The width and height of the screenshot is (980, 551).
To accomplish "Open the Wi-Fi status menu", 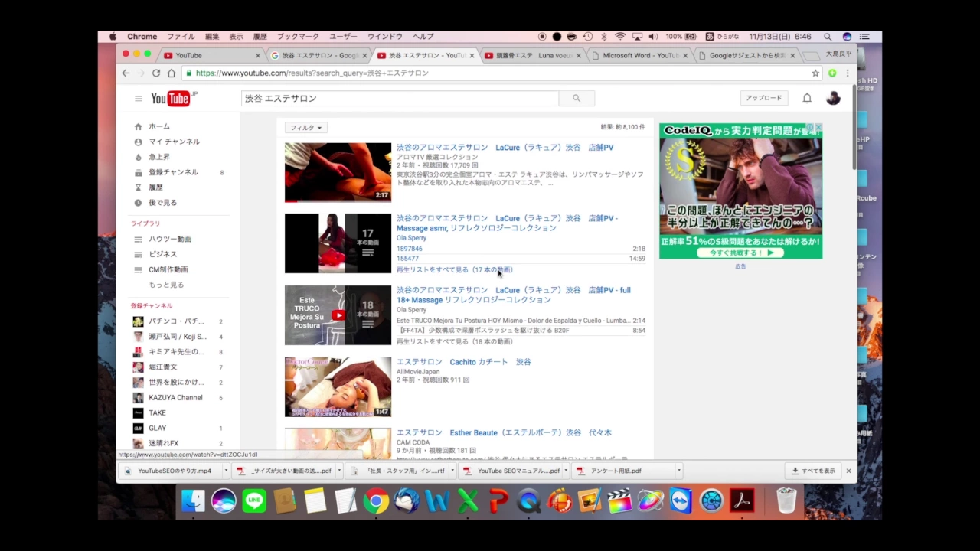I will 620,37.
